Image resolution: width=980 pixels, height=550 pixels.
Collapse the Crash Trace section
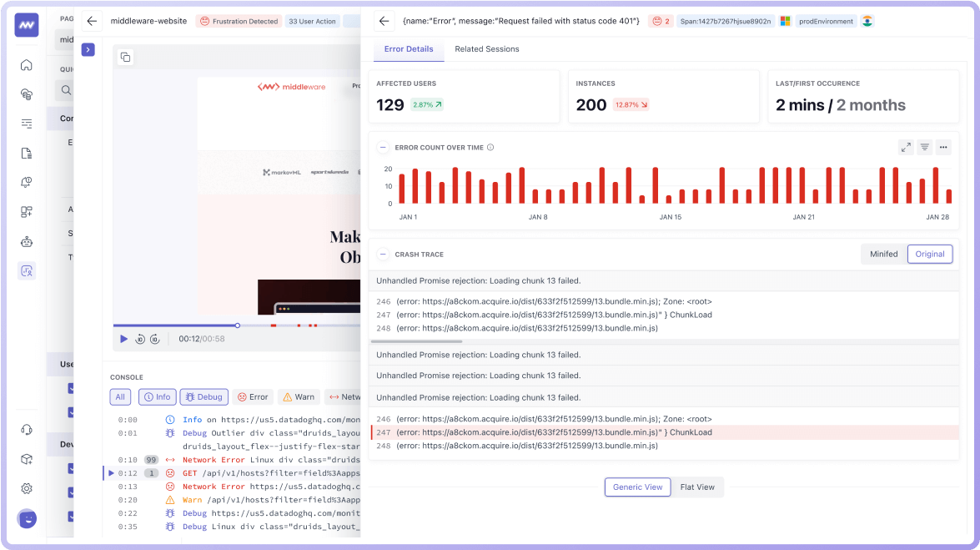point(383,254)
